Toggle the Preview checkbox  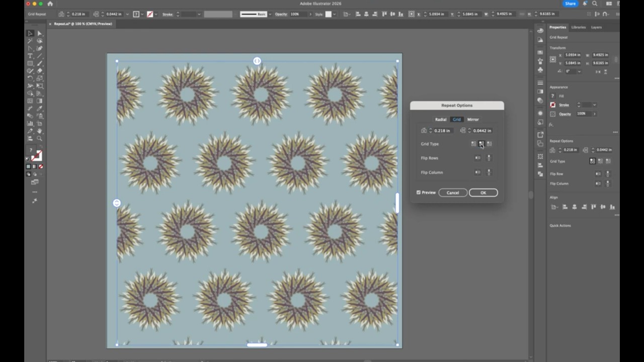pos(419,193)
